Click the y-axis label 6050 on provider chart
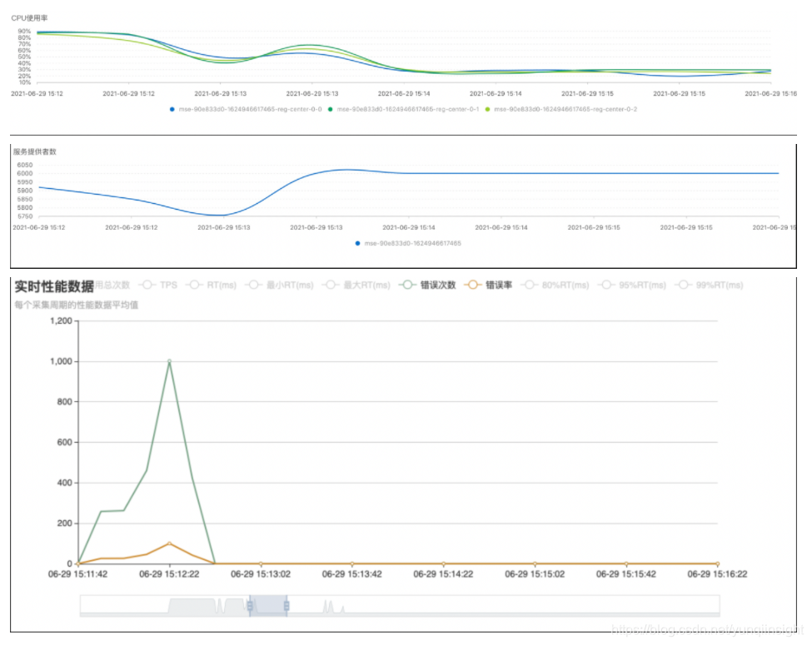The image size is (812, 645). 25,165
